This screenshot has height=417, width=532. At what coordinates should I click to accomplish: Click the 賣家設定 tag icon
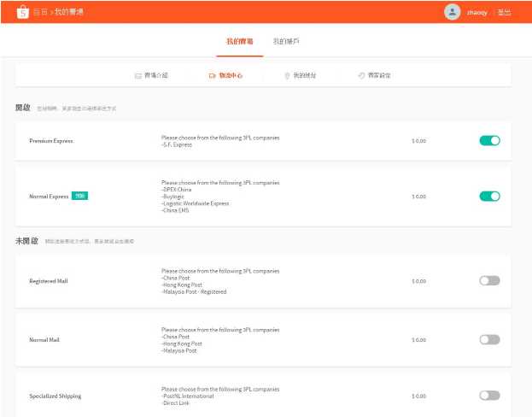(x=361, y=75)
